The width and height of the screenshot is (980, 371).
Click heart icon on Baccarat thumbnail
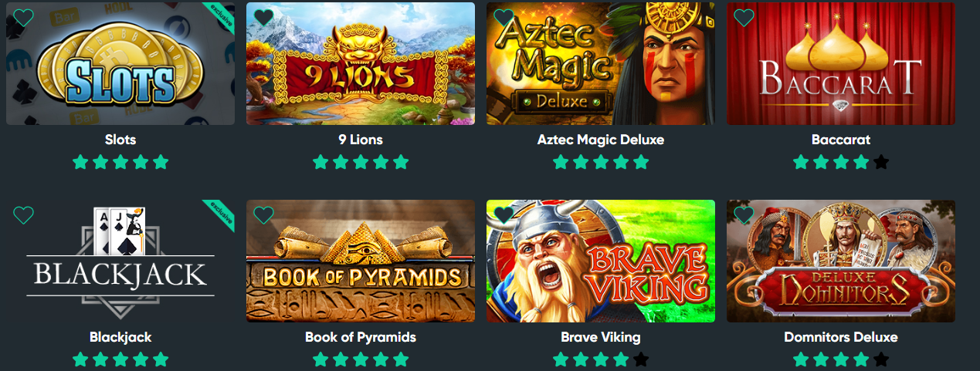[x=744, y=18]
